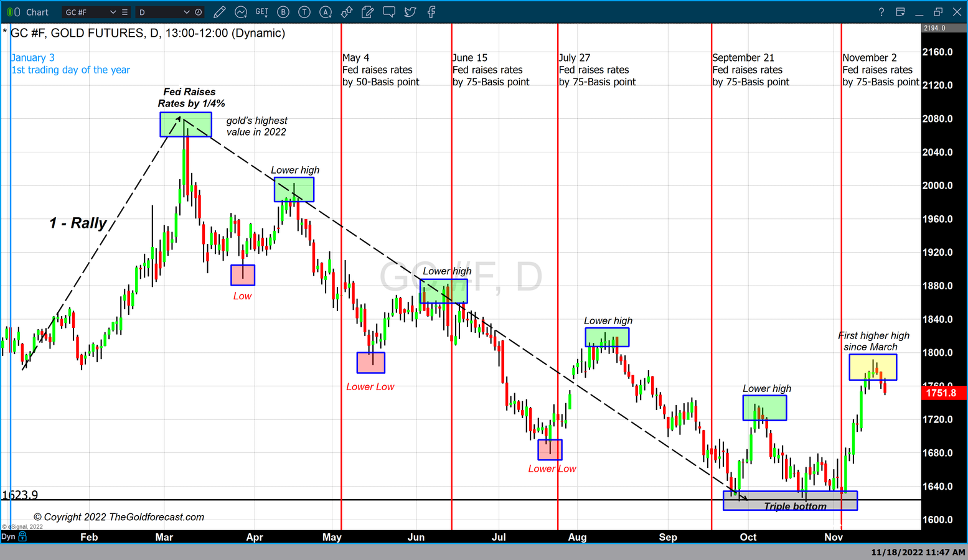
Task: Expand the GC #F symbol dropdown
Action: tap(113, 12)
